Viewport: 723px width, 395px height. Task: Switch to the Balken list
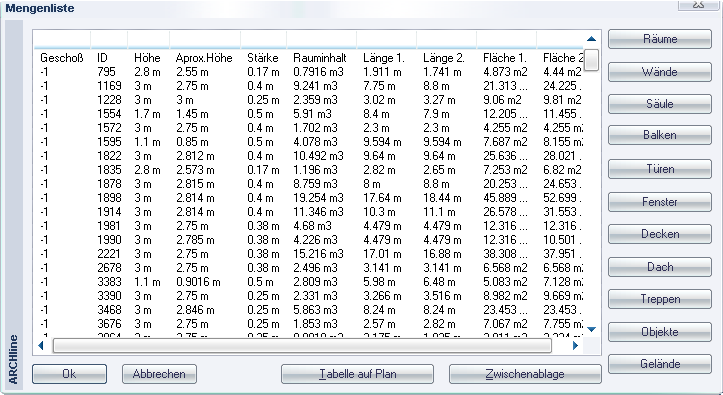pyautogui.click(x=660, y=135)
